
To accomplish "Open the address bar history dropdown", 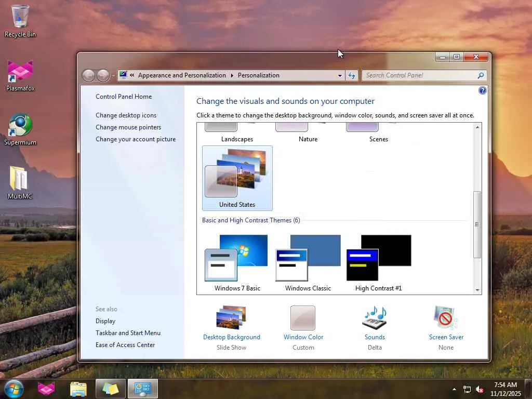I will [x=340, y=75].
